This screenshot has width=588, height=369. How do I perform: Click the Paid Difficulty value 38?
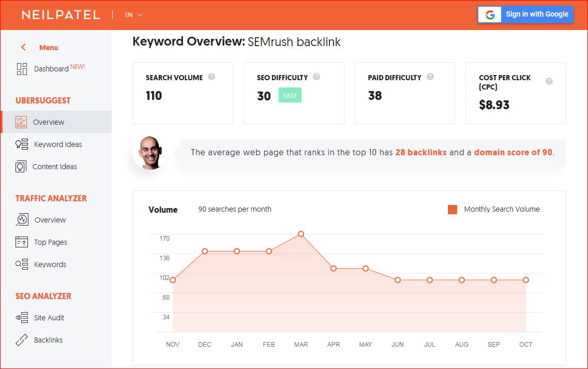pyautogui.click(x=374, y=96)
